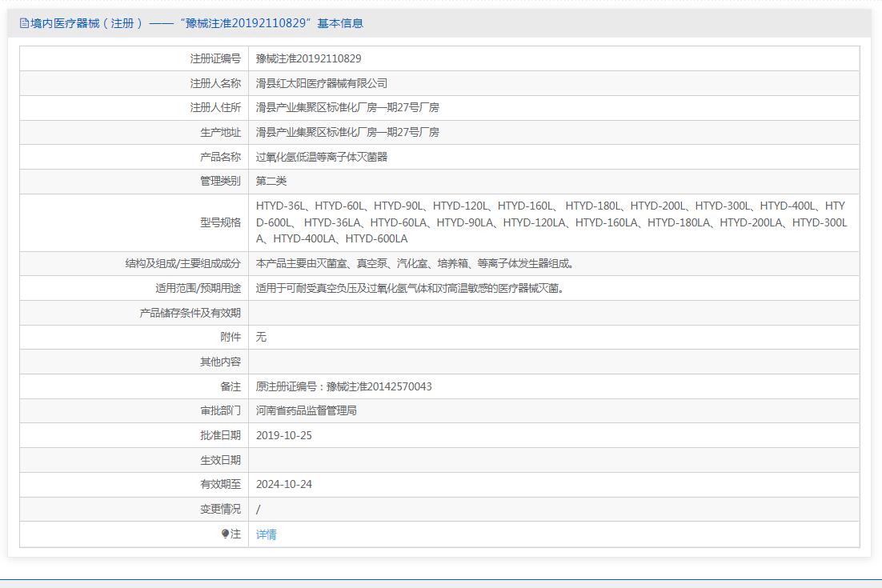Click the 产品储存条件及有效期 label
882x588 pixels.
[190, 313]
